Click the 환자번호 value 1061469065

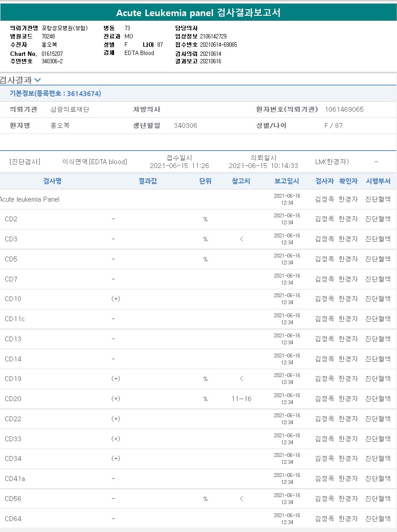[x=344, y=110]
